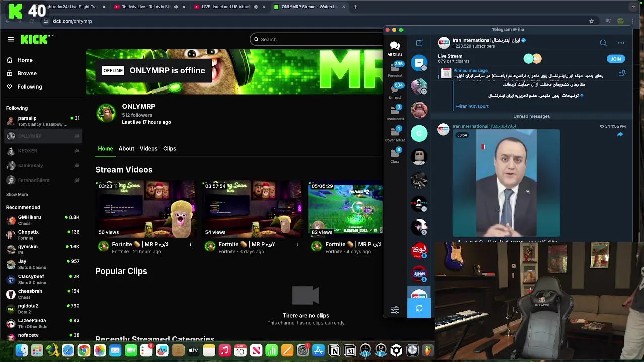Open FL Studio from the dock
Viewport: 644px width, 362px height.
[x=428, y=350]
